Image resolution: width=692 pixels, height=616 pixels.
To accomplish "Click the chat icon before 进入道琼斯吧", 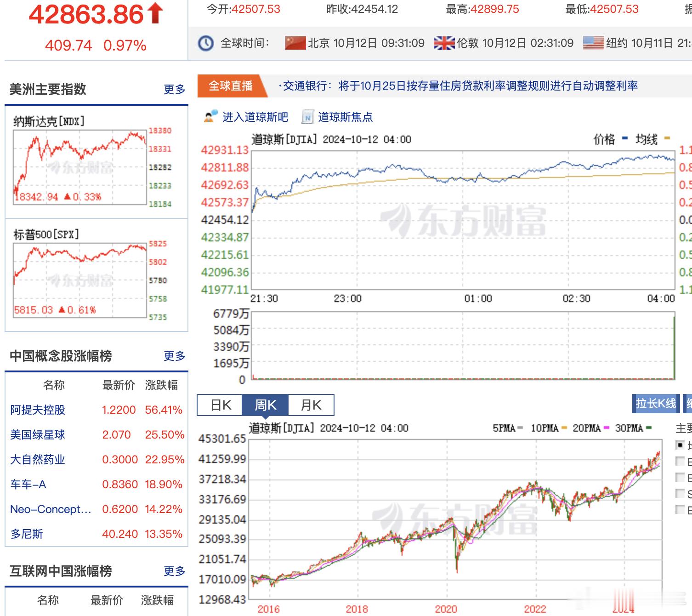I will [x=210, y=117].
